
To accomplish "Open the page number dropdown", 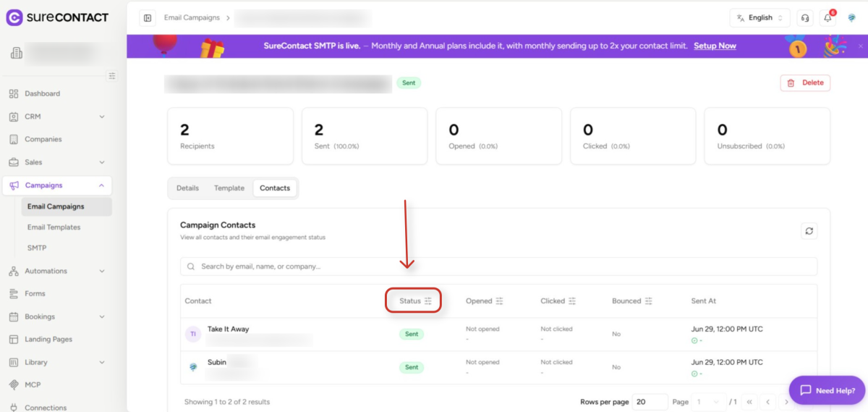I will pos(709,401).
